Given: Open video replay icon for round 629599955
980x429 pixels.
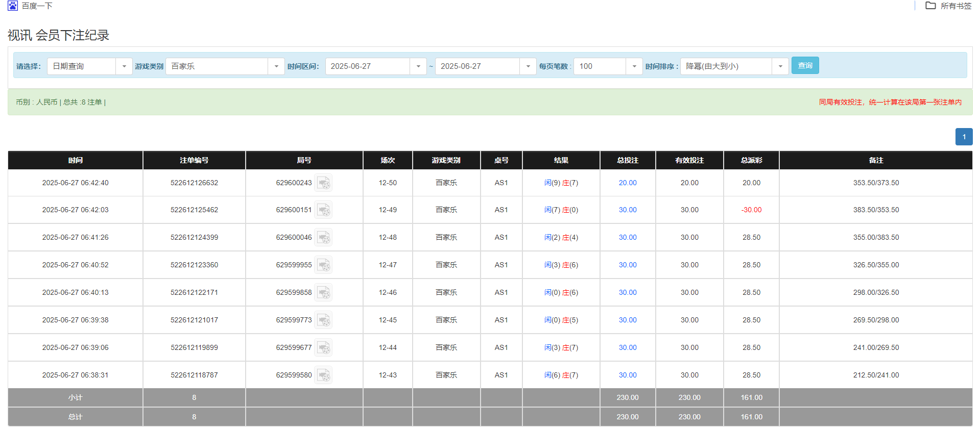Looking at the screenshot, I should (x=323, y=265).
